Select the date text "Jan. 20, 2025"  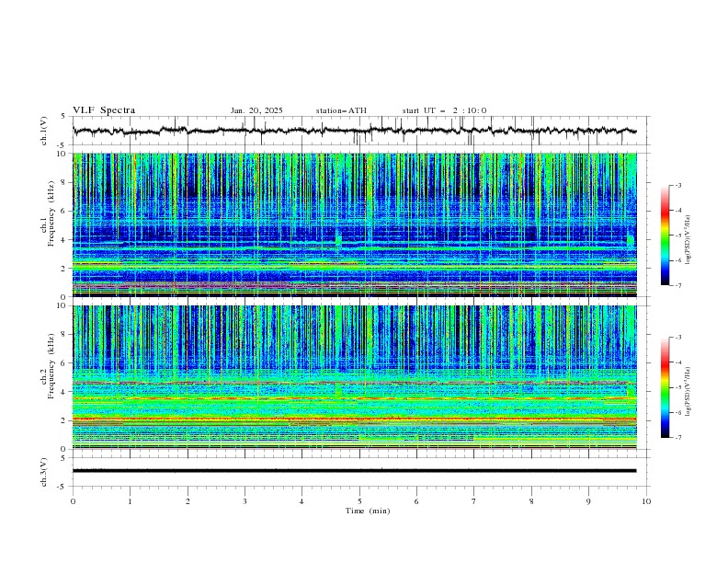coord(256,110)
